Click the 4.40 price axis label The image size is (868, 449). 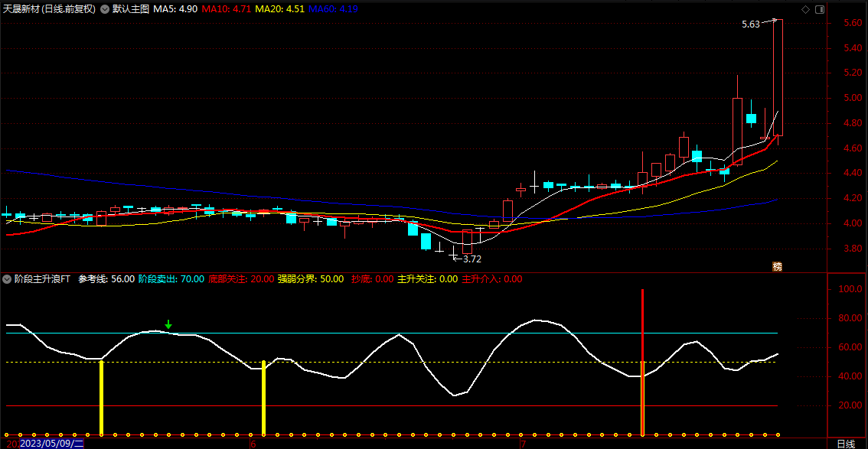coord(853,173)
